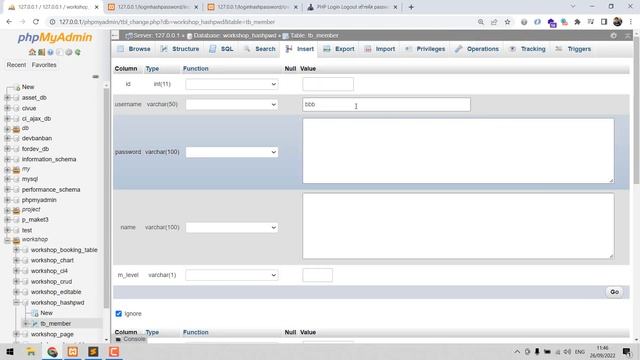Viewport: 640px width, 360px height.
Task: Click the Table: tb_member breadcrumb link
Action: click(x=314, y=36)
